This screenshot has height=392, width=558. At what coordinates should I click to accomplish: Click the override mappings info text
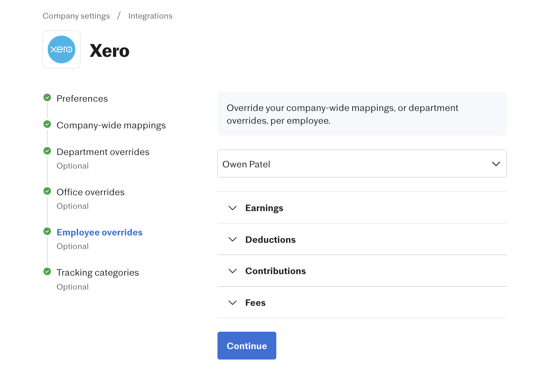coord(342,114)
